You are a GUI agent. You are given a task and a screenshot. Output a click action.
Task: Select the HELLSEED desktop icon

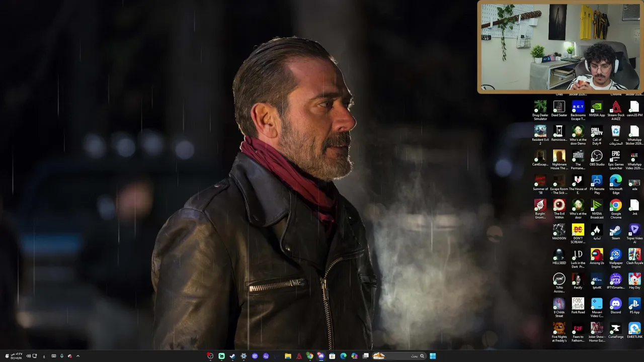click(x=559, y=256)
